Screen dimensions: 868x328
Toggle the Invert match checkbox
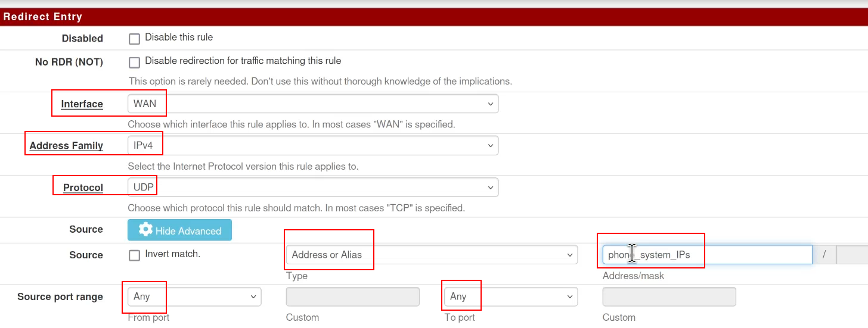pos(135,255)
